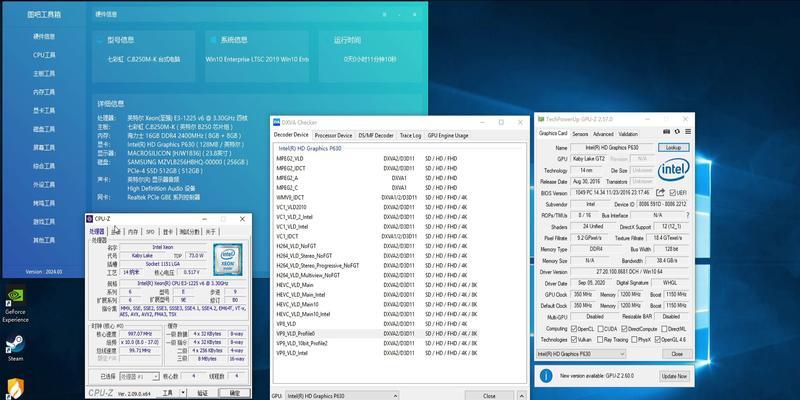Viewport: 800px width, 400px height.
Task: Switch to Validation tab in GPU-Z
Action: [628, 134]
